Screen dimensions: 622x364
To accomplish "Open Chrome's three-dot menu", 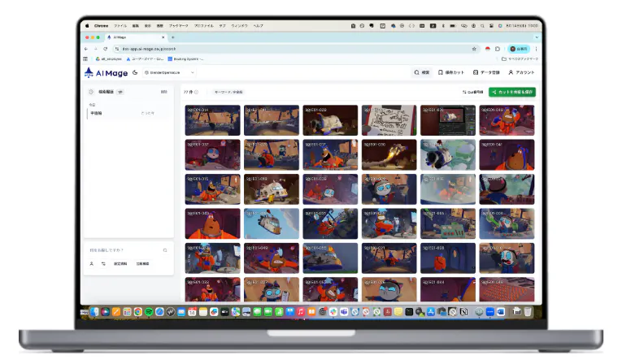I will [536, 49].
